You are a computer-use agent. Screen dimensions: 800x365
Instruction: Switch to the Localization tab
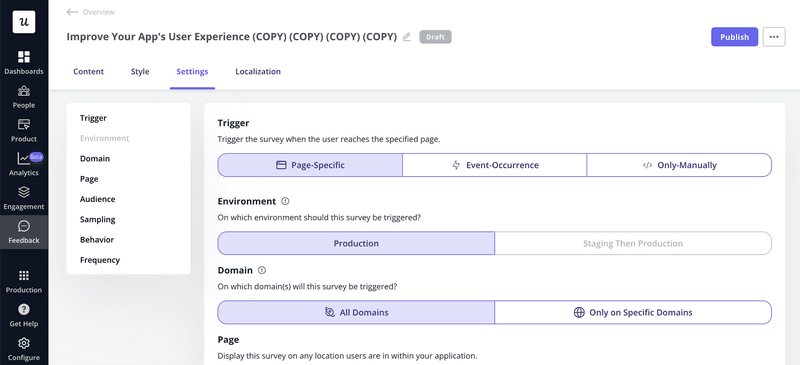click(258, 71)
